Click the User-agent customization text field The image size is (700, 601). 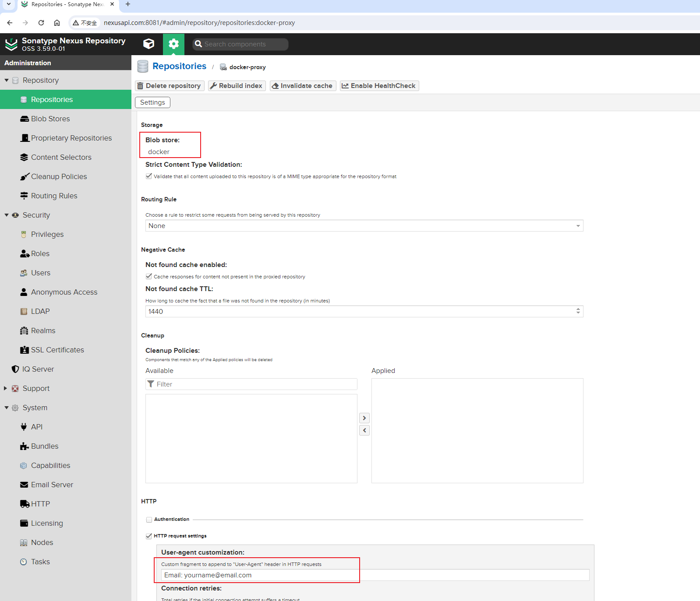pyautogui.click(x=375, y=575)
